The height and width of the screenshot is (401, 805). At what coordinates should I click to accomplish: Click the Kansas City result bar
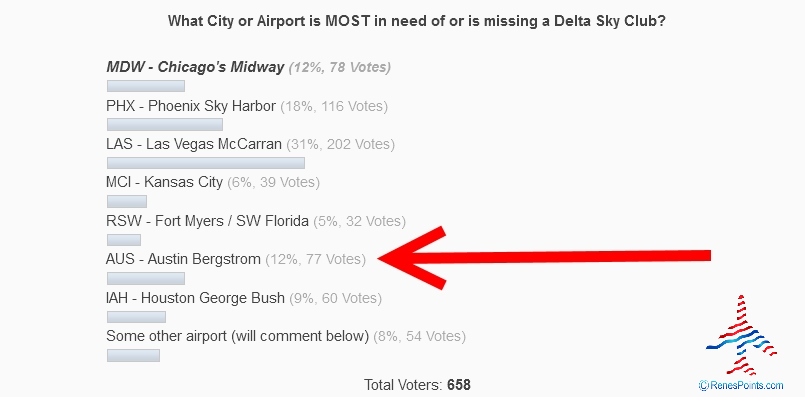[126, 201]
